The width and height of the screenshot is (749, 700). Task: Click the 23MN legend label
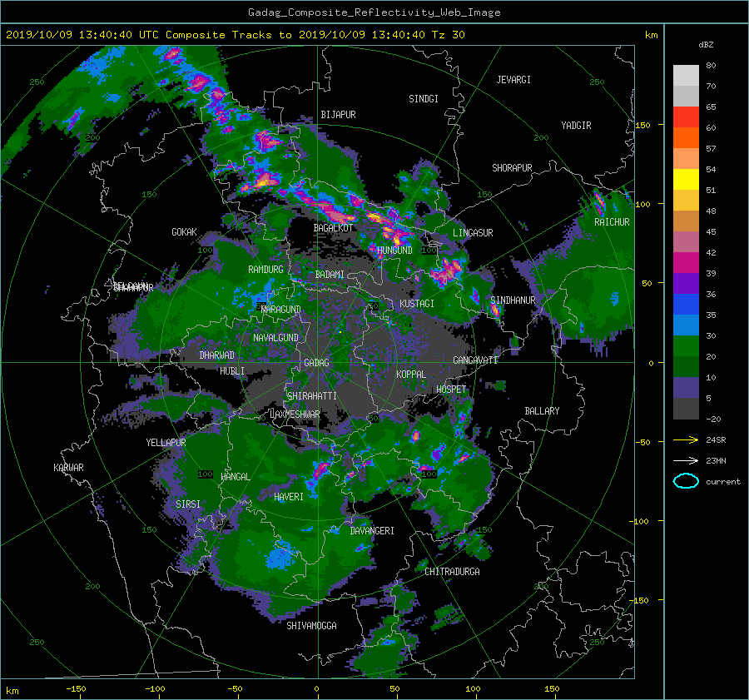tap(716, 460)
